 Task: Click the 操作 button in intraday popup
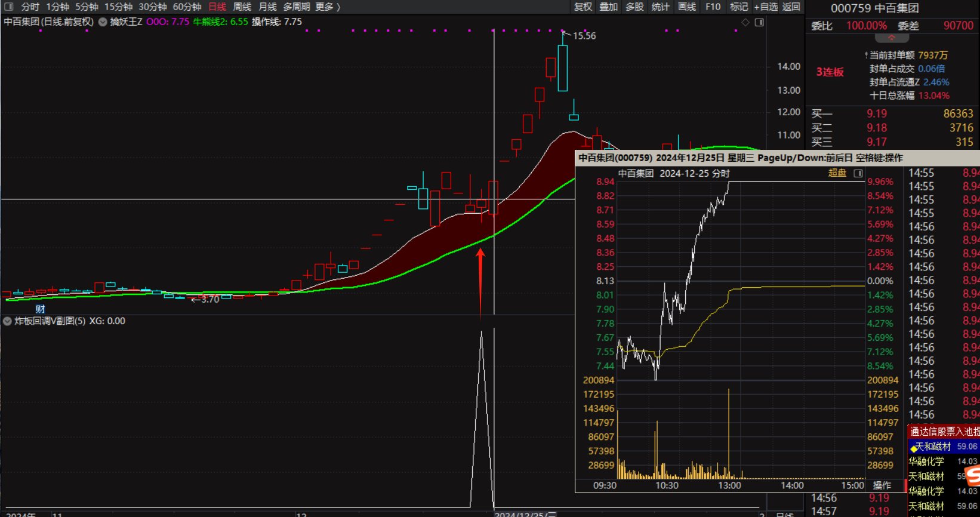coord(882,485)
